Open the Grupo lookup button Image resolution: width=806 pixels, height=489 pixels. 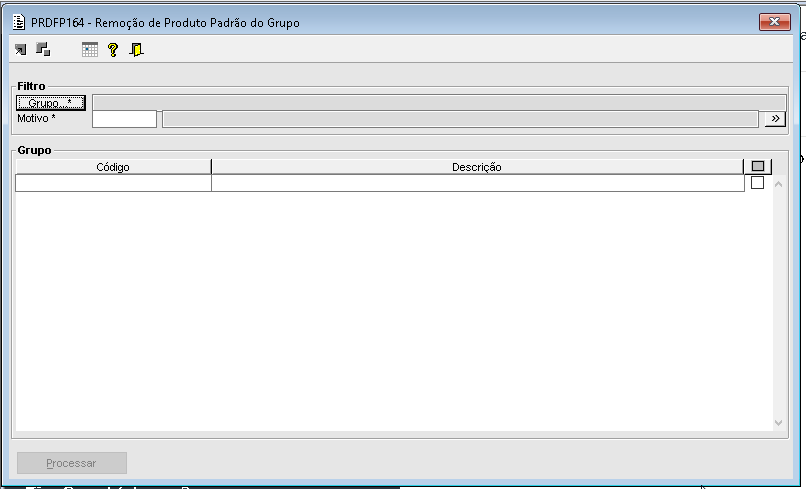point(50,103)
